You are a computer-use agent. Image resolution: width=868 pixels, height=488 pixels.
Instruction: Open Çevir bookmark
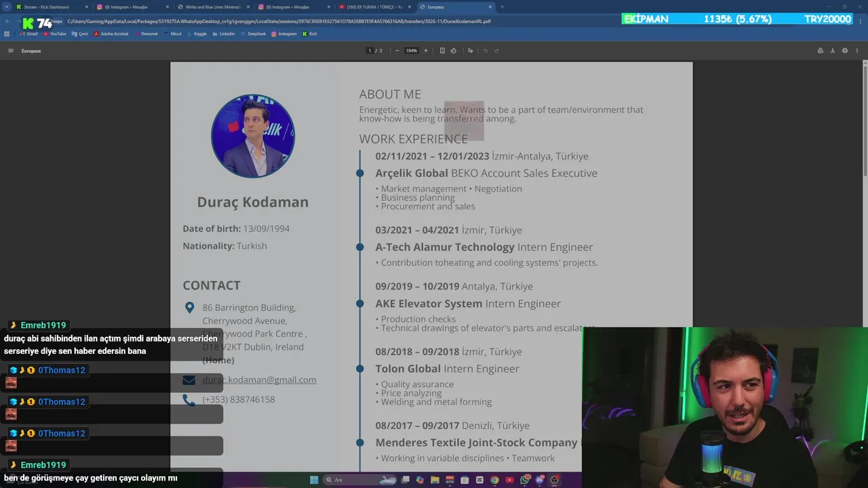(80, 34)
